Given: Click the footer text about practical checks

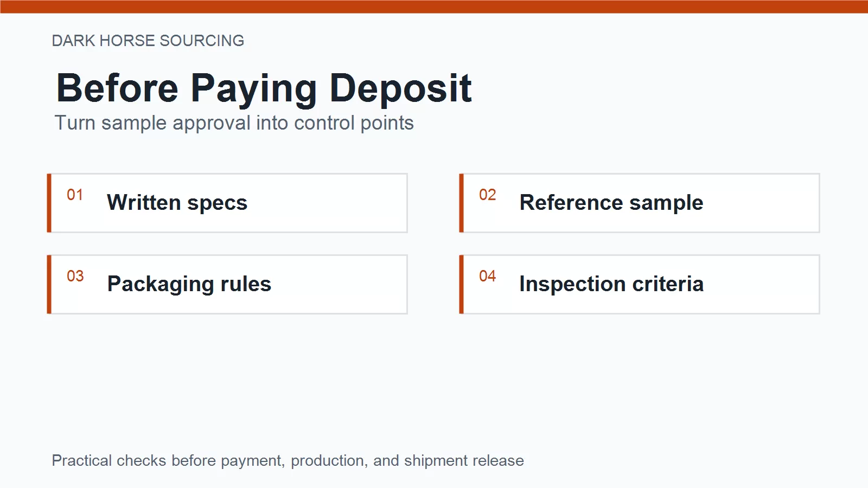Looking at the screenshot, I should tap(288, 461).
